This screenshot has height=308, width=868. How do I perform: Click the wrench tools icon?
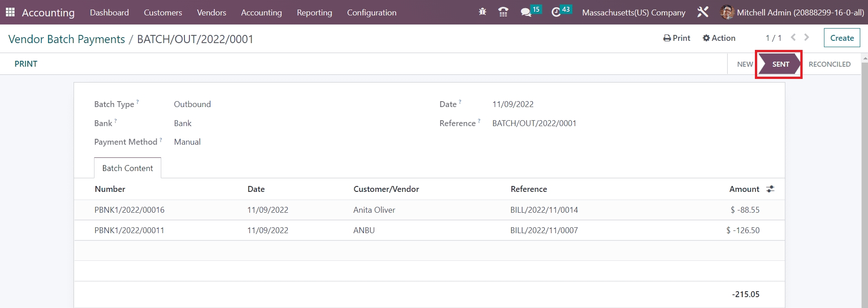(x=703, y=12)
